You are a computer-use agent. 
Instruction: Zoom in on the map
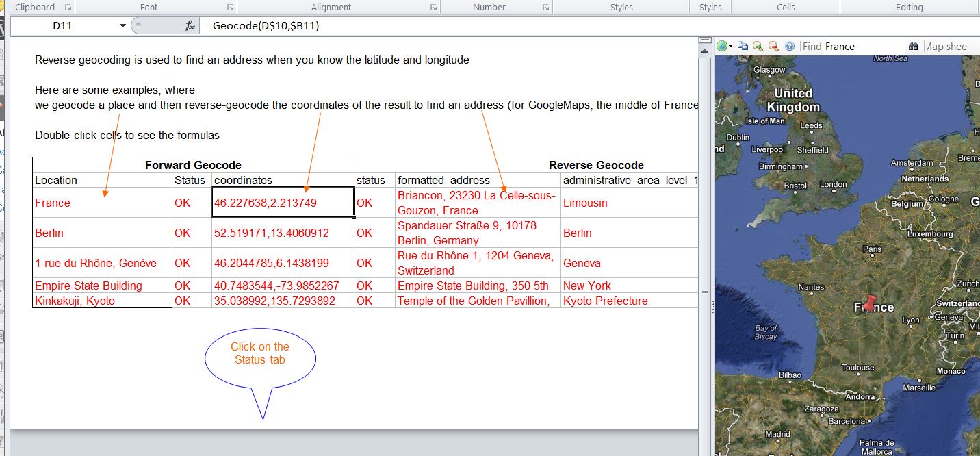click(758, 47)
